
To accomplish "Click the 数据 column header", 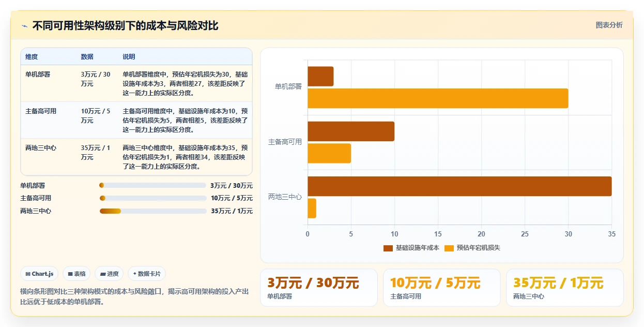I will 87,57.
